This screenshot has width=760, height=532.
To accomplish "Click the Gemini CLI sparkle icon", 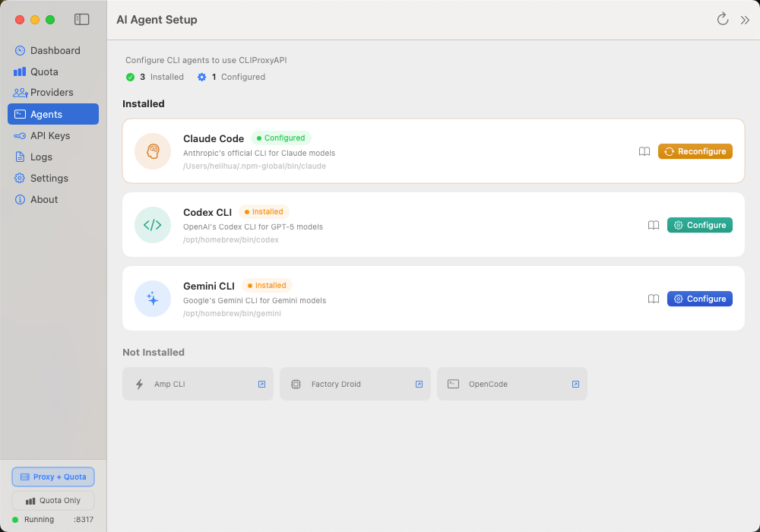I will coord(153,299).
